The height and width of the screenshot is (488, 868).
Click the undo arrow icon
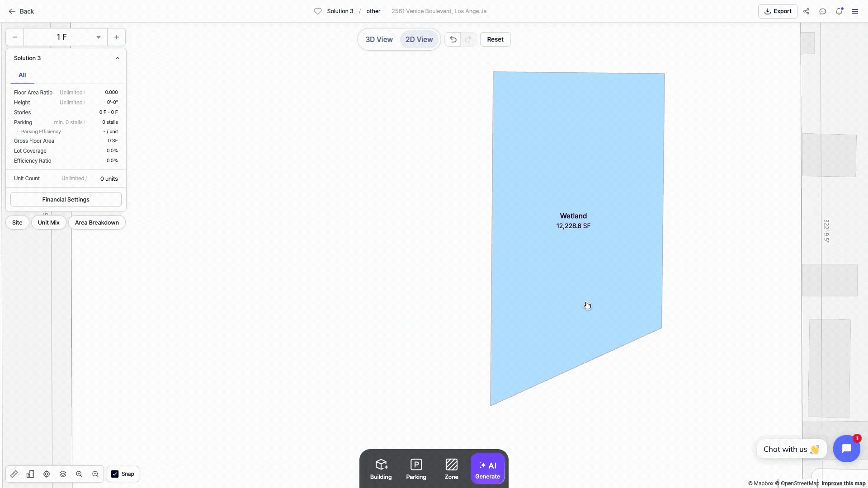(x=453, y=39)
